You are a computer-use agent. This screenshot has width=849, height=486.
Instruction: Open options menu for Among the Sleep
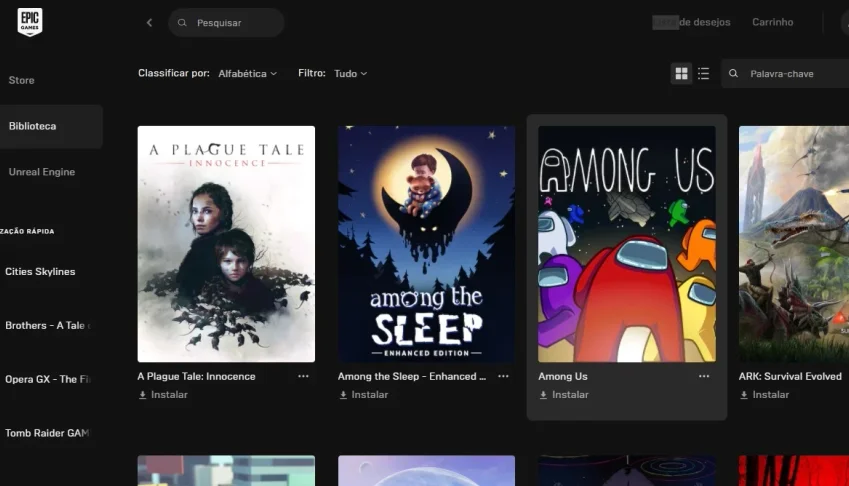coord(504,376)
